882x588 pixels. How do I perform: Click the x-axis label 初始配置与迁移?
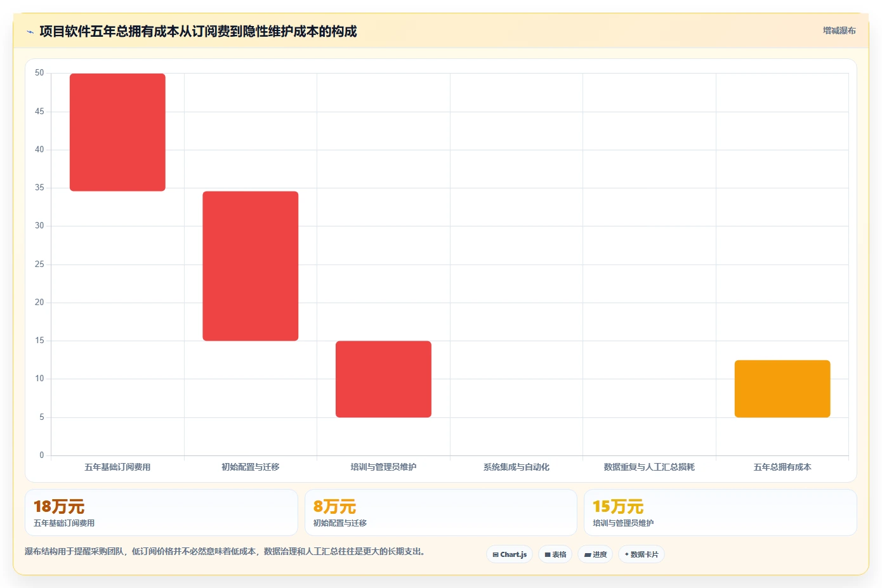tap(251, 467)
